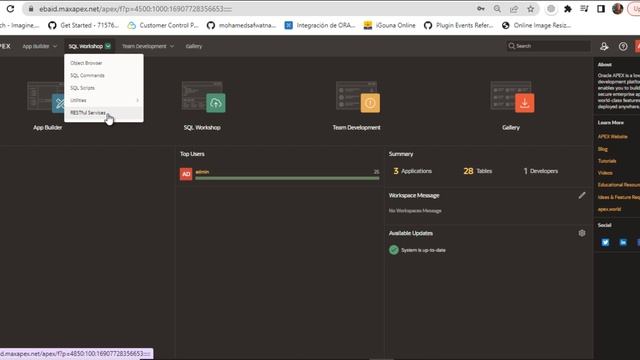Open saved passwords key icon in address bar
The width and height of the screenshot is (640, 360).
481,9
